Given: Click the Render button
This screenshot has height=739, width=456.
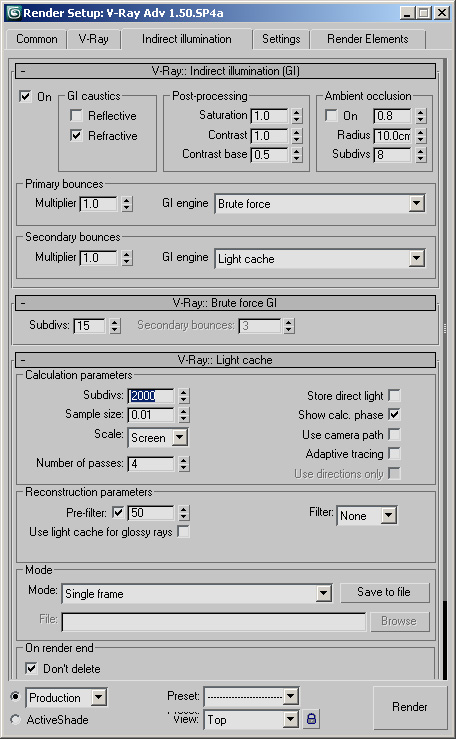Looking at the screenshot, I should (x=409, y=706).
